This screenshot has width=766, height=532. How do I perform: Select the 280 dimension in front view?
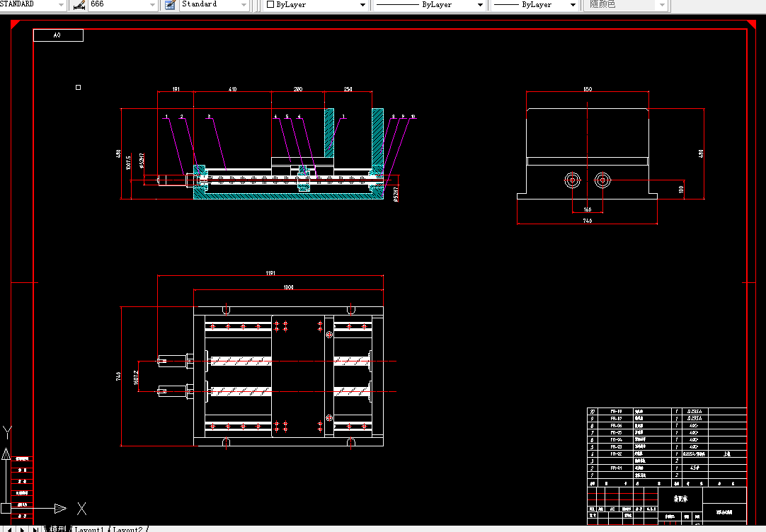point(298,89)
